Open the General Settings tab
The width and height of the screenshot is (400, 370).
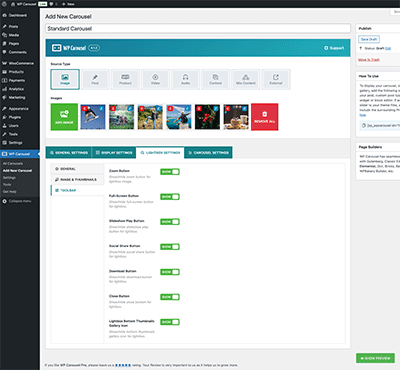pos(69,153)
